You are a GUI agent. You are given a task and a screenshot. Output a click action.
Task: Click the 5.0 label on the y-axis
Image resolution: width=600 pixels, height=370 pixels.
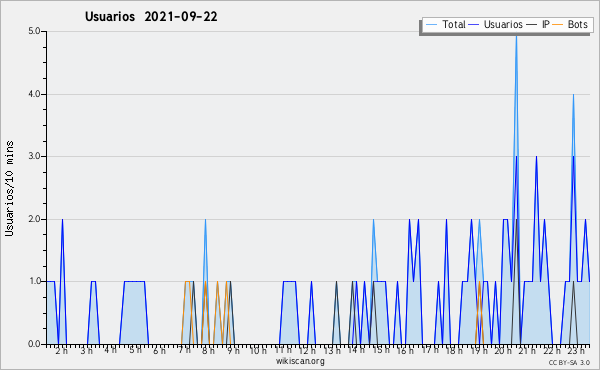(34, 31)
